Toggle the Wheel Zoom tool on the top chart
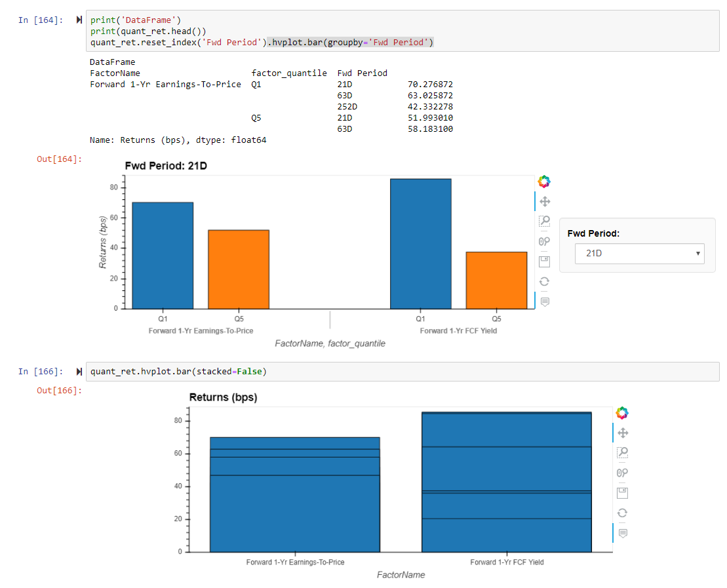The image size is (727, 588). pos(544,241)
